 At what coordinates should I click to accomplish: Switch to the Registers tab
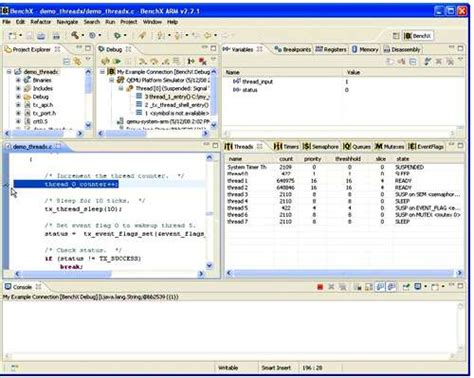pyautogui.click(x=331, y=49)
